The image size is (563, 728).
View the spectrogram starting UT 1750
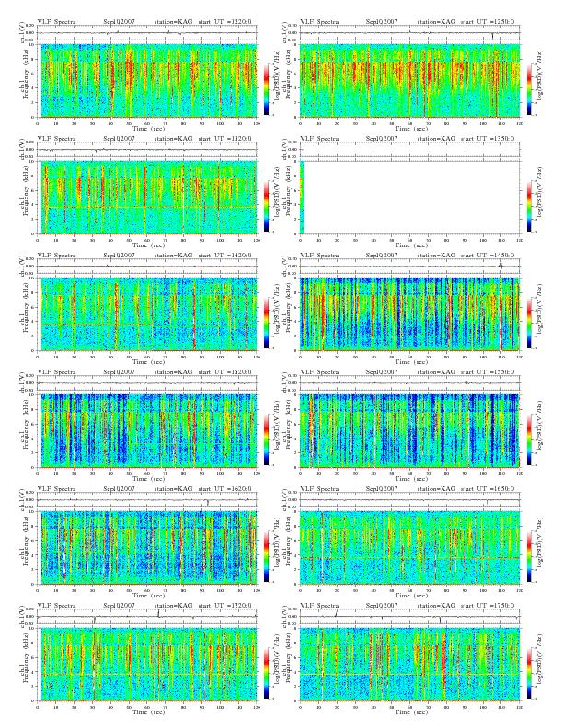click(409, 665)
